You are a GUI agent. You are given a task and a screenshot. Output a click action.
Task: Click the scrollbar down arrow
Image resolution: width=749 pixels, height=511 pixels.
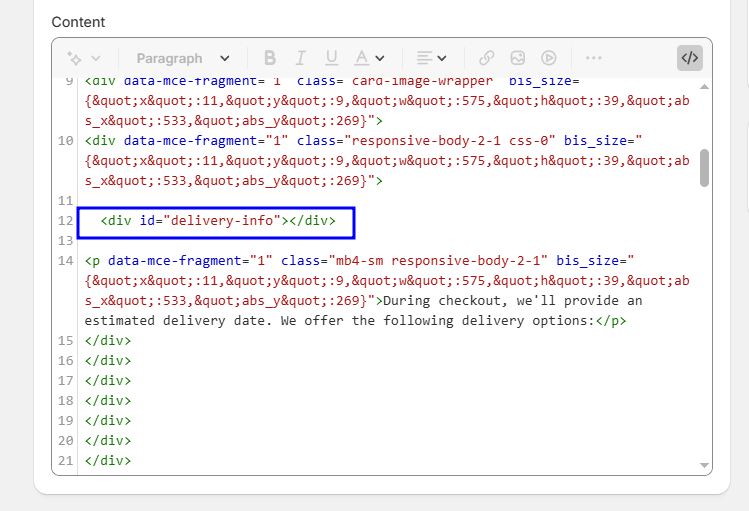[x=704, y=465]
